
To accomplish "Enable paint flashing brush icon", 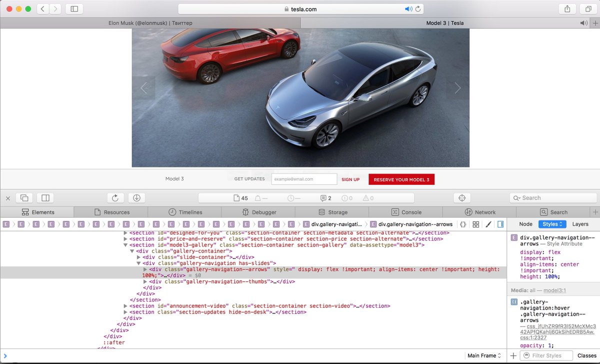I will click(x=488, y=224).
